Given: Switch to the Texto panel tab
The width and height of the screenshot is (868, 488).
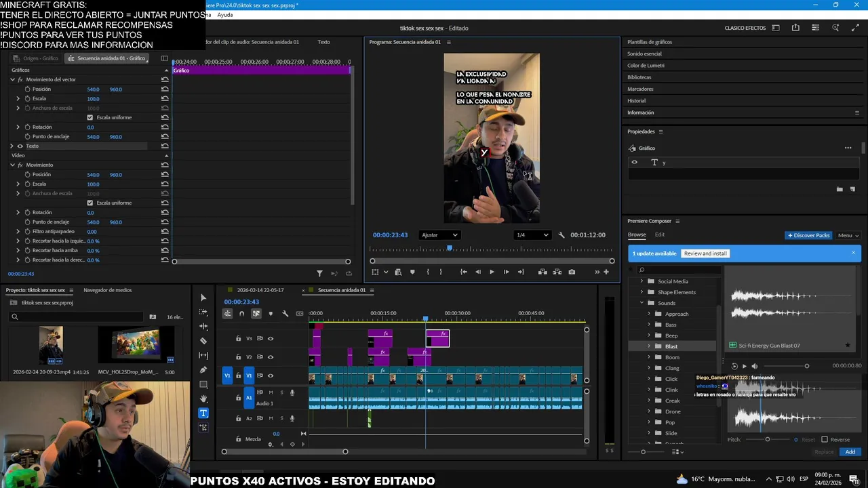Looking at the screenshot, I should coord(324,42).
